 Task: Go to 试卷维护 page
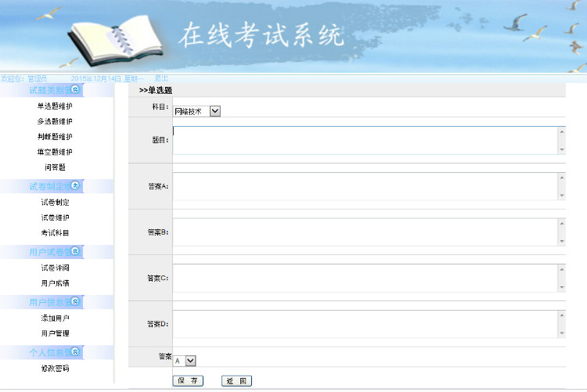click(x=55, y=218)
